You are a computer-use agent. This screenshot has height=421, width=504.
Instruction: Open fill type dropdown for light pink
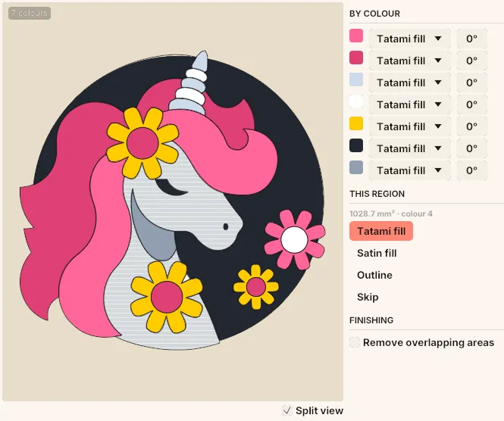(409, 39)
